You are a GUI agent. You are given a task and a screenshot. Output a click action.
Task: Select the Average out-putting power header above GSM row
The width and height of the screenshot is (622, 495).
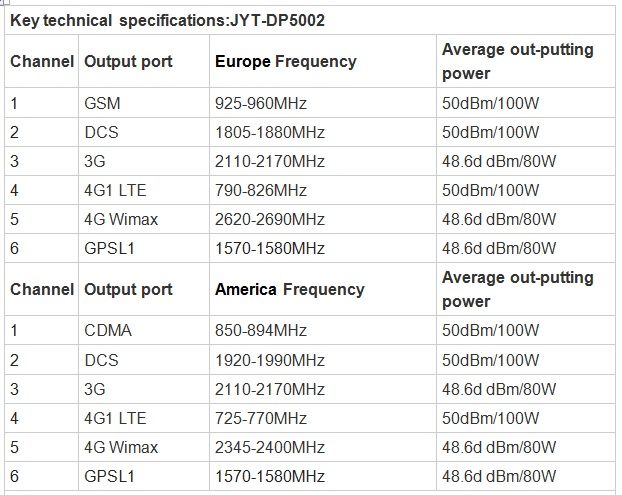click(517, 62)
